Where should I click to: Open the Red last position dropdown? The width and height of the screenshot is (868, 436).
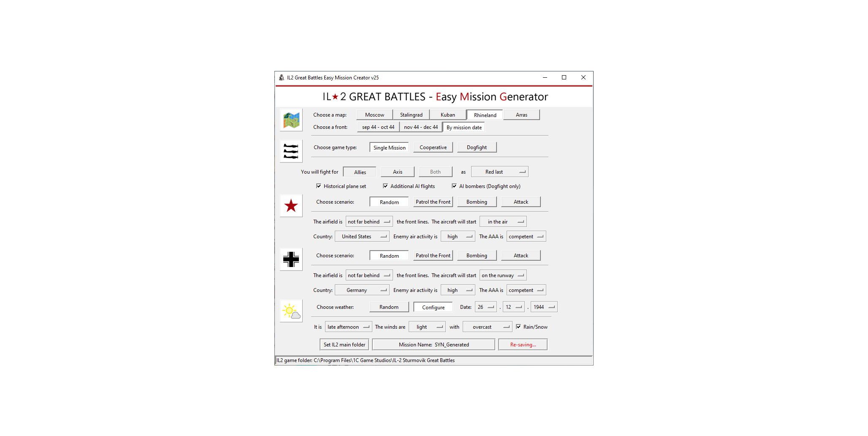click(x=500, y=172)
